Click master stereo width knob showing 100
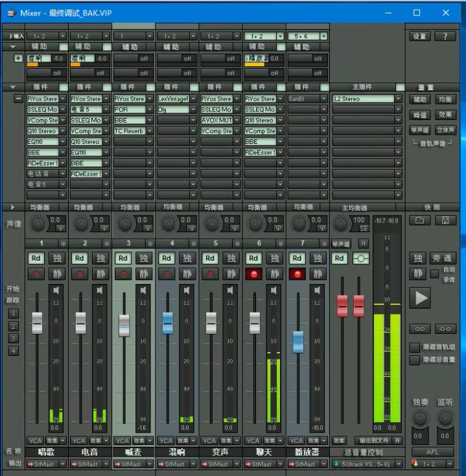The width and height of the screenshot is (466, 476). point(341,224)
